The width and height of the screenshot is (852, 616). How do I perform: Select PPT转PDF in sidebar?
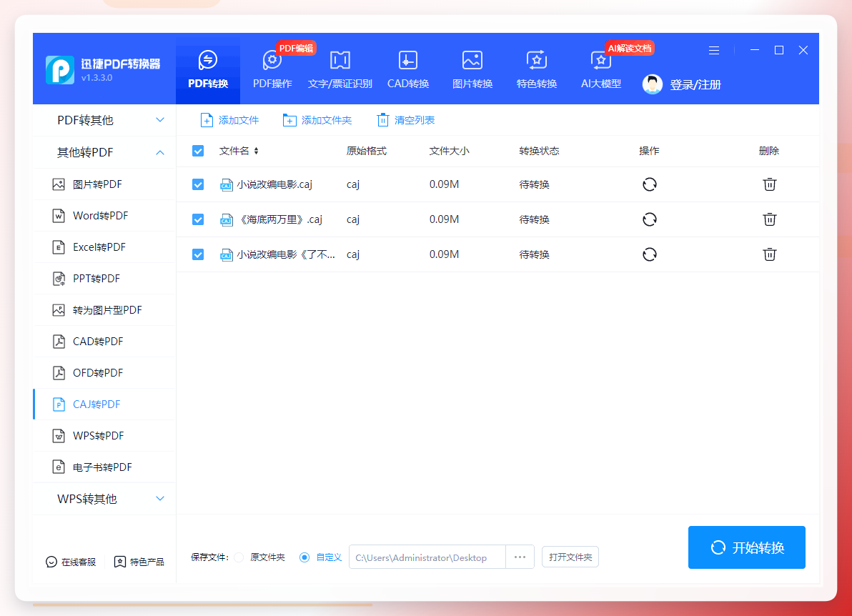104,279
